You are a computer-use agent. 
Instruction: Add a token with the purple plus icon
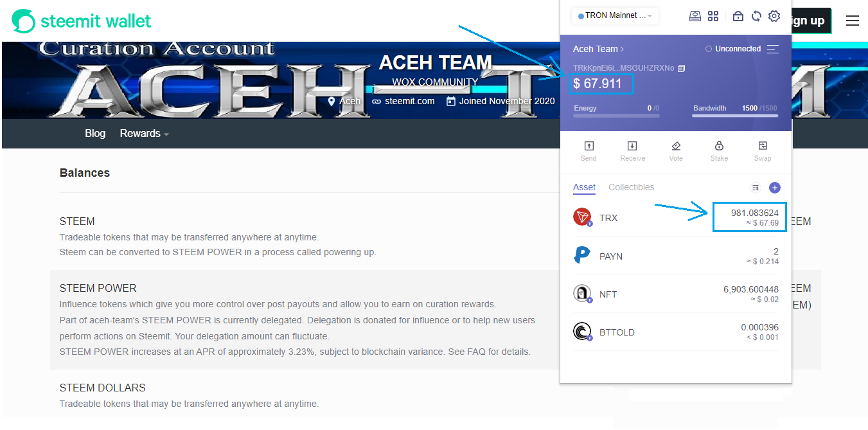pos(775,188)
